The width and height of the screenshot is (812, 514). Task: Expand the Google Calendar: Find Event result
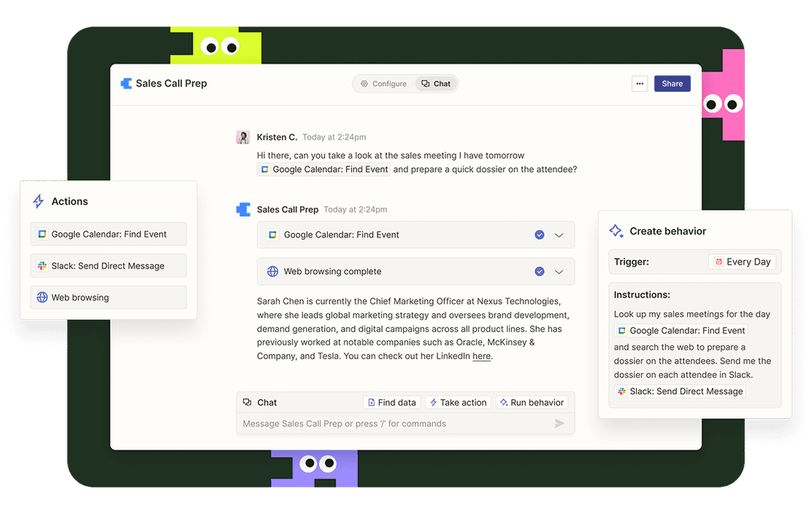click(x=559, y=234)
